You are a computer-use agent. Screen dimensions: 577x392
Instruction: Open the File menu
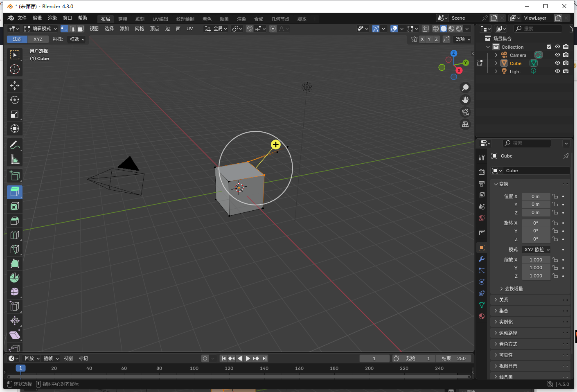[x=22, y=18]
